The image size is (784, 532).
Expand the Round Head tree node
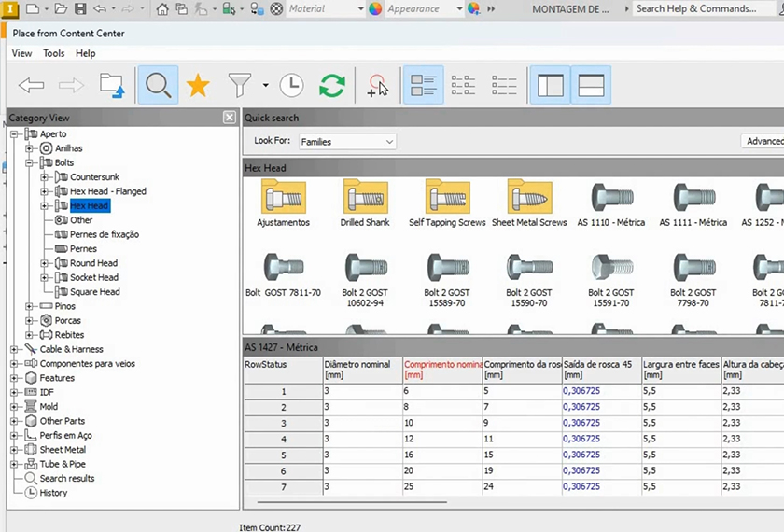point(44,263)
